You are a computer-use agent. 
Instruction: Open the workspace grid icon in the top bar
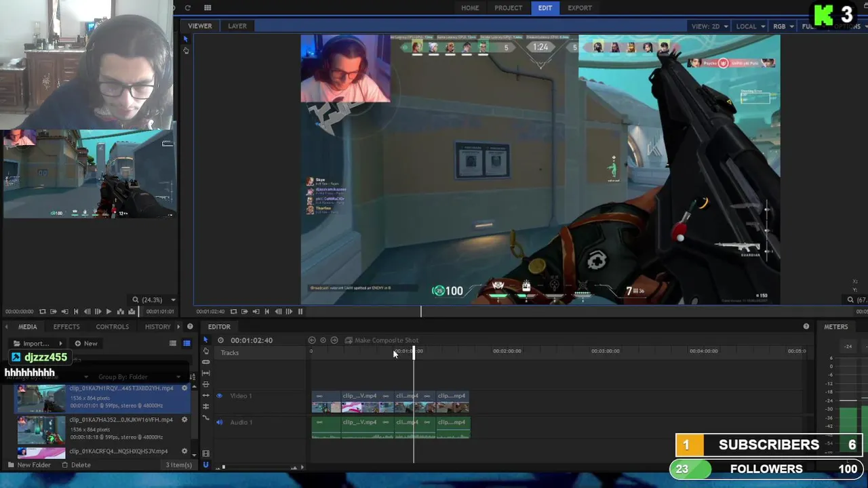208,7
